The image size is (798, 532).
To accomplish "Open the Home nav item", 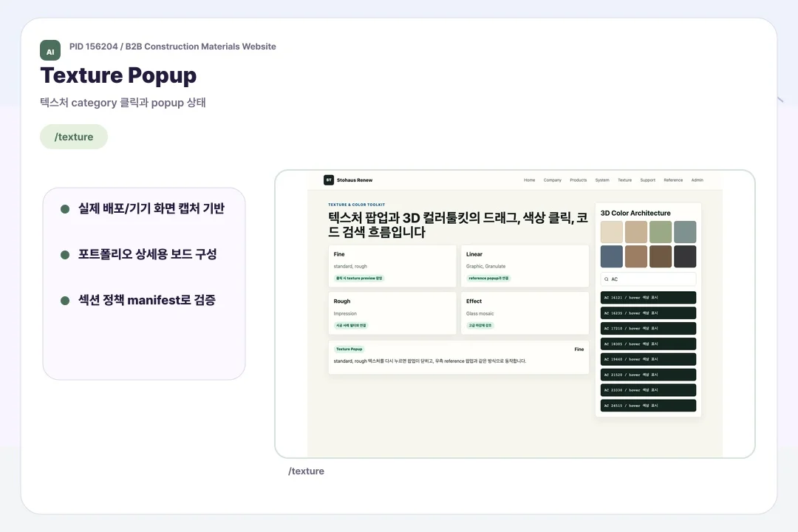I will (x=529, y=180).
